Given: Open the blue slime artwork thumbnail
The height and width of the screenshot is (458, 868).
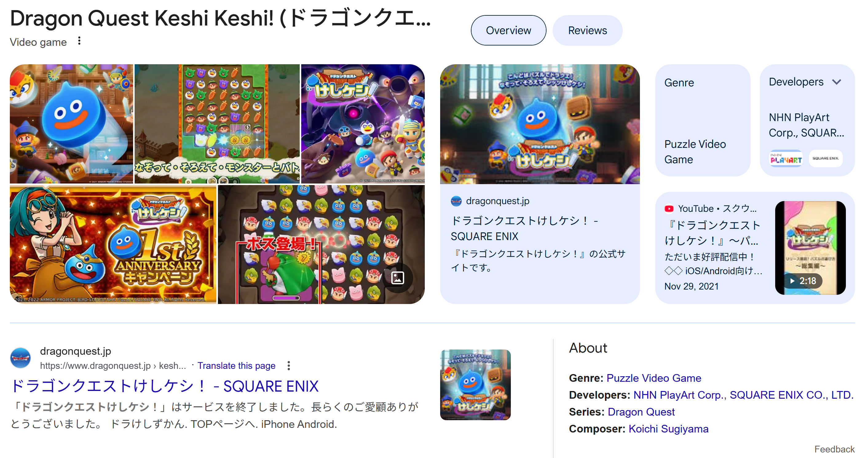Looking at the screenshot, I should [x=71, y=124].
